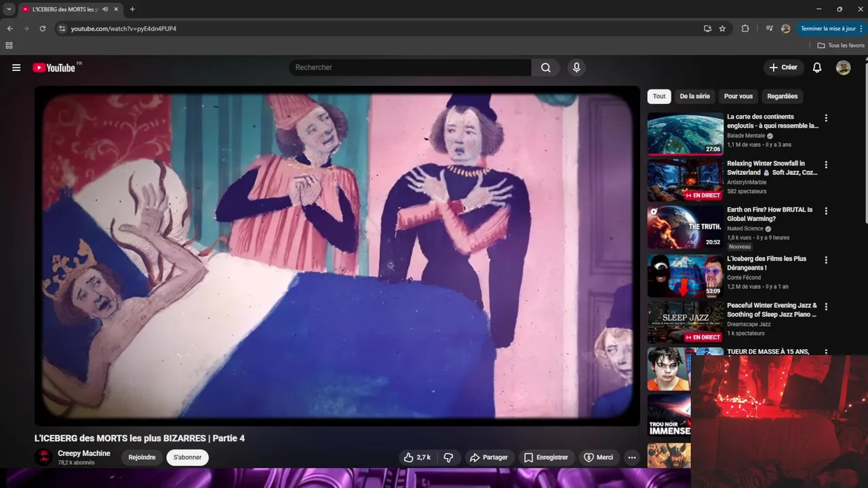Screen dimensions: 868x488
Task: Open the apps grid in the bookmarks bar
Action: pos(9,45)
